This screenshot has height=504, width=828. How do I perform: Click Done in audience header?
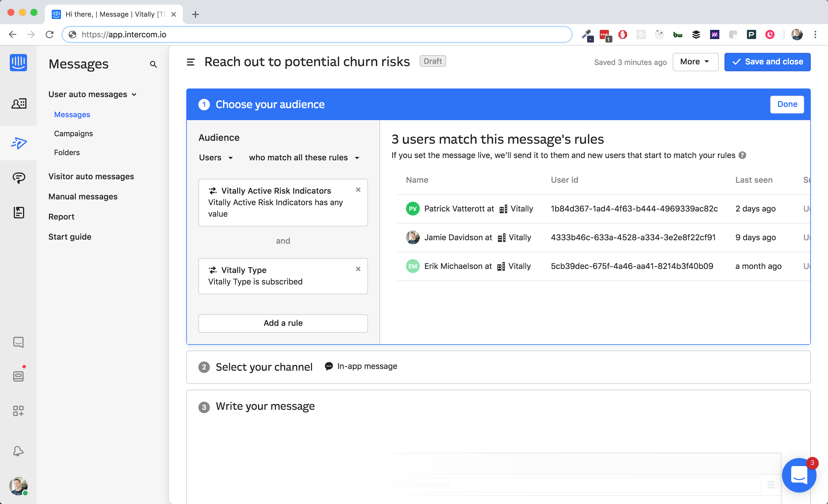[787, 104]
